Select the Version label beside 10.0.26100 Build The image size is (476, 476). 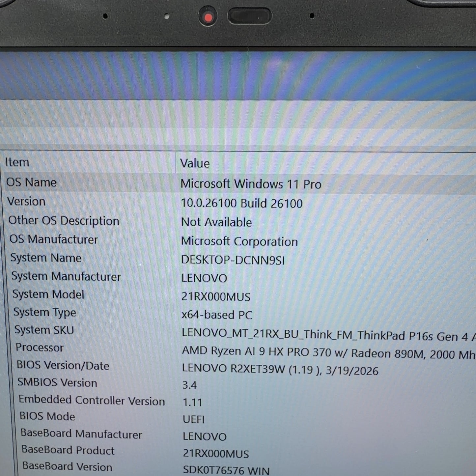(x=26, y=201)
